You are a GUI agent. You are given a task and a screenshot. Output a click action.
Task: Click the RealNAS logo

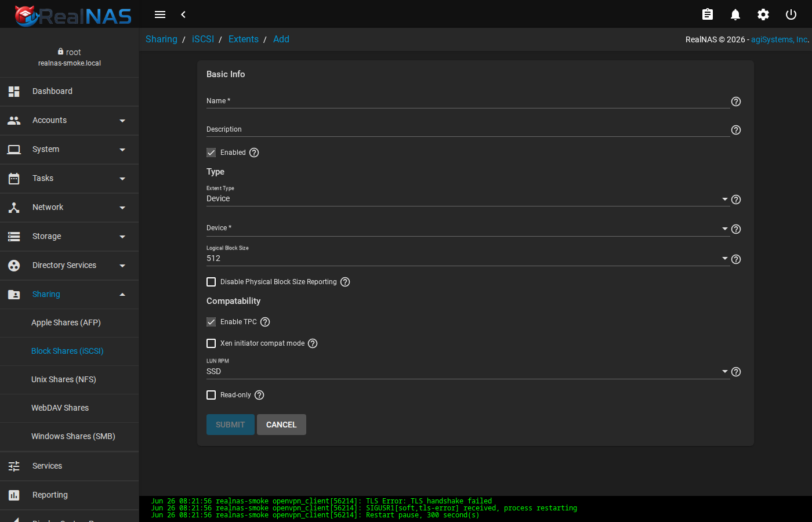73,16
